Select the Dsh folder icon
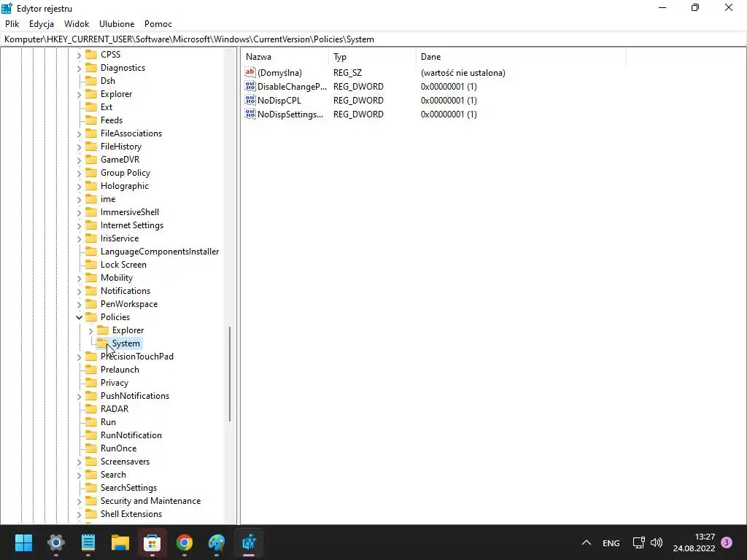This screenshot has height=560, width=747. [91, 81]
